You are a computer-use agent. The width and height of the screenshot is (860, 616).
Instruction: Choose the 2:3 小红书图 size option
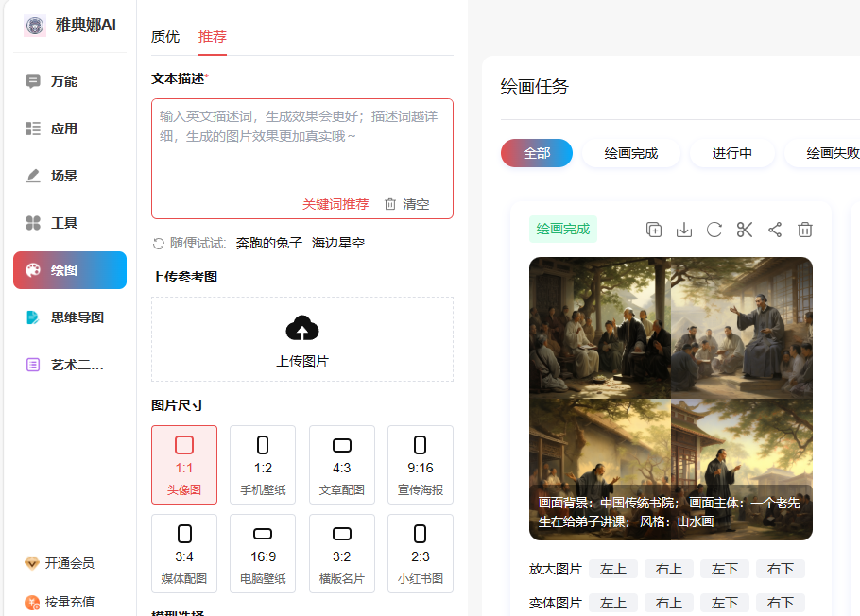coord(421,554)
